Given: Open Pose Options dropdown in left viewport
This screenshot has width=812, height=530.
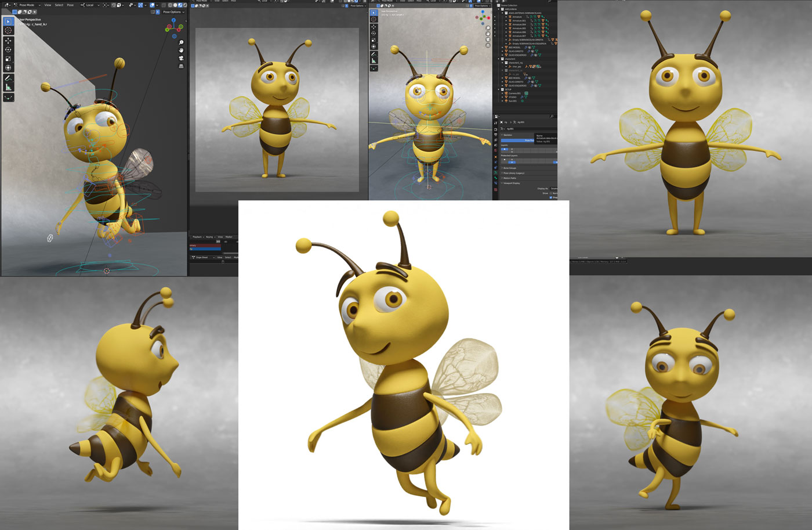Looking at the screenshot, I should (173, 12).
